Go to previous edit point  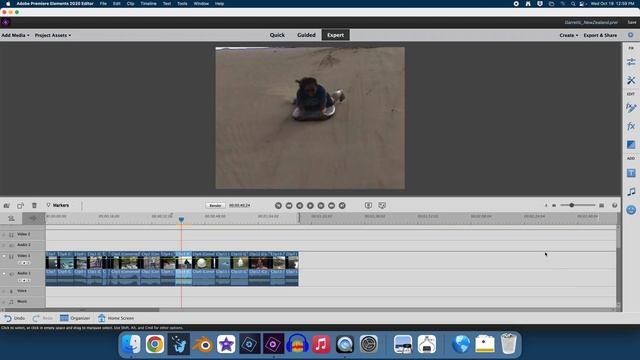[278, 205]
